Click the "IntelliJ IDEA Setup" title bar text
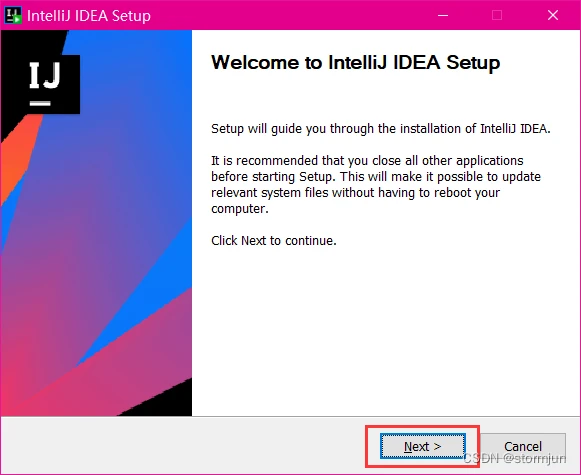The width and height of the screenshot is (581, 475). click(89, 16)
